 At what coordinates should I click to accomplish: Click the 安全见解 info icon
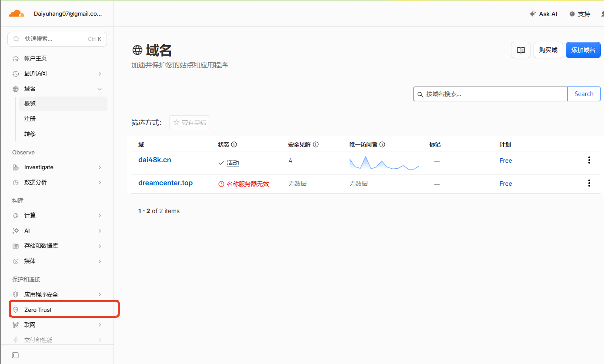pos(316,144)
